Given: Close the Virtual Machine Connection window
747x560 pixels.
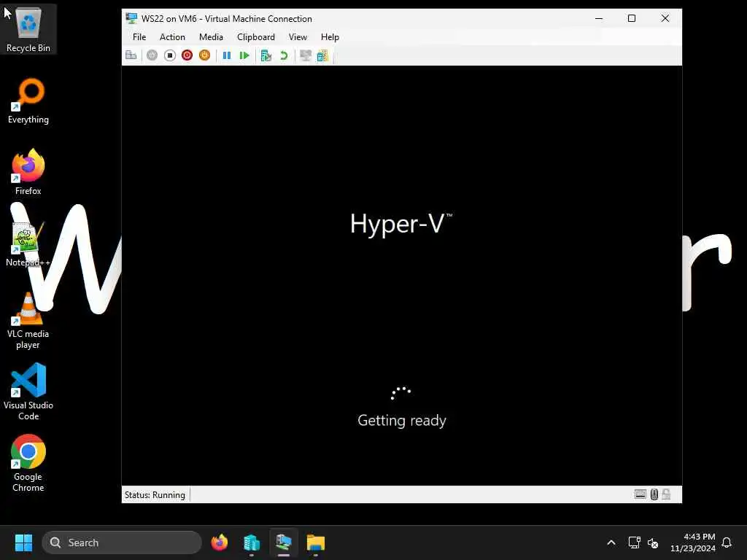Looking at the screenshot, I should [665, 18].
